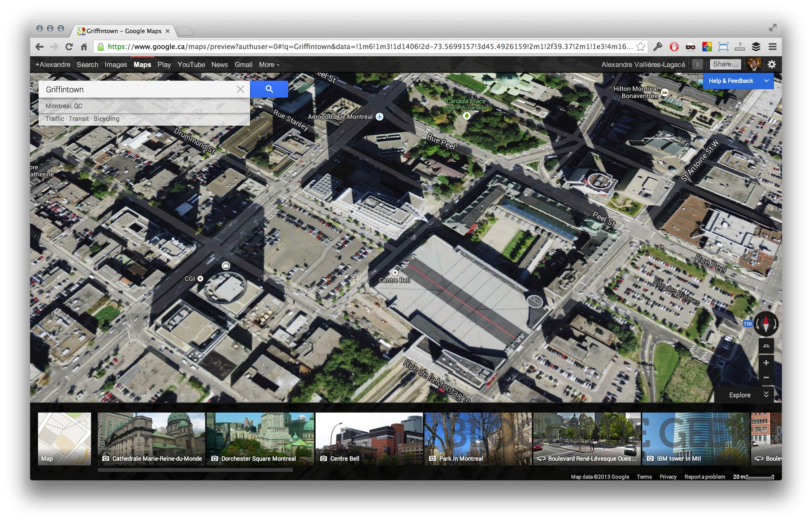The image size is (812, 522).
Task: Click the photo carousel scrollbar
Action: 195,470
